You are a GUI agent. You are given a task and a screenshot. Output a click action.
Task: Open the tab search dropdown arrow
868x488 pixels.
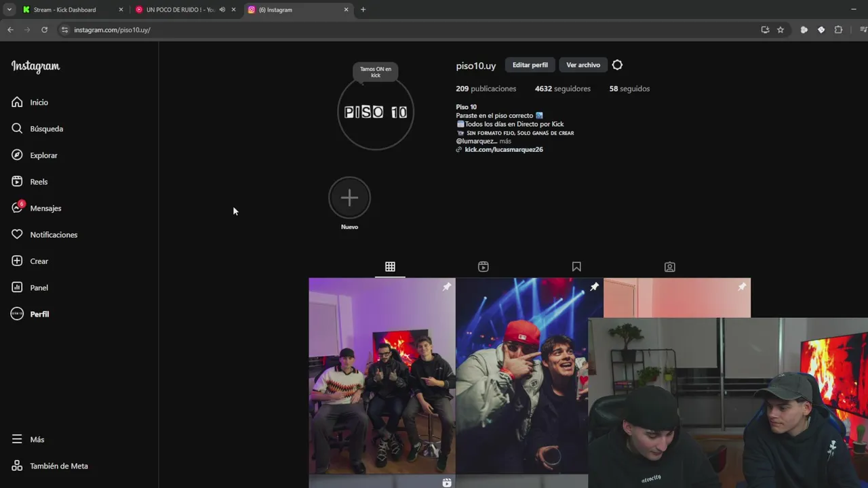point(9,9)
